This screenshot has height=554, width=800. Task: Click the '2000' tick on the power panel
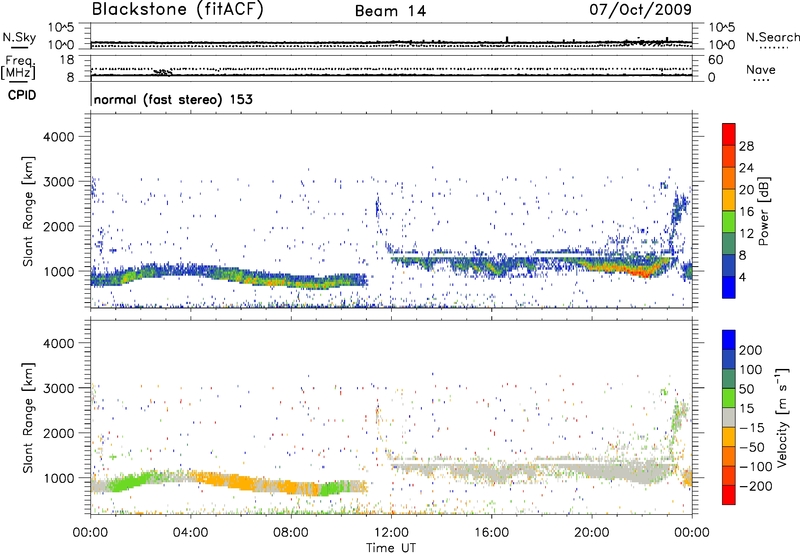[x=58, y=226]
